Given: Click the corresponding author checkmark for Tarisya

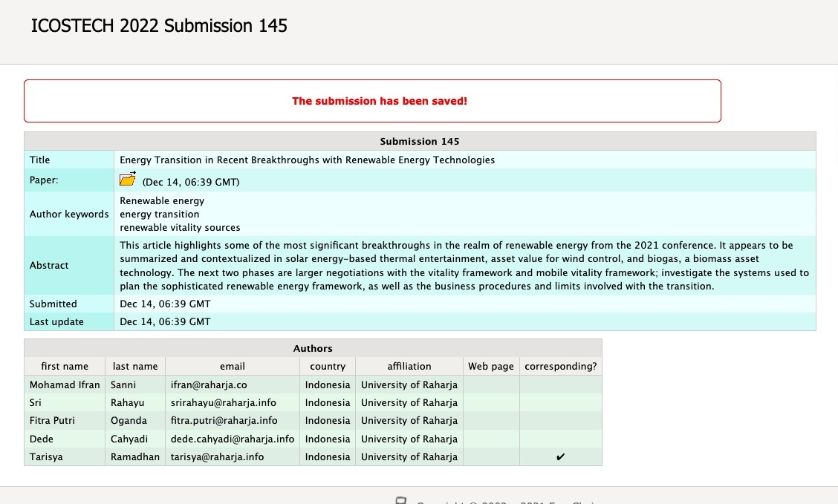Looking at the screenshot, I should 560,457.
